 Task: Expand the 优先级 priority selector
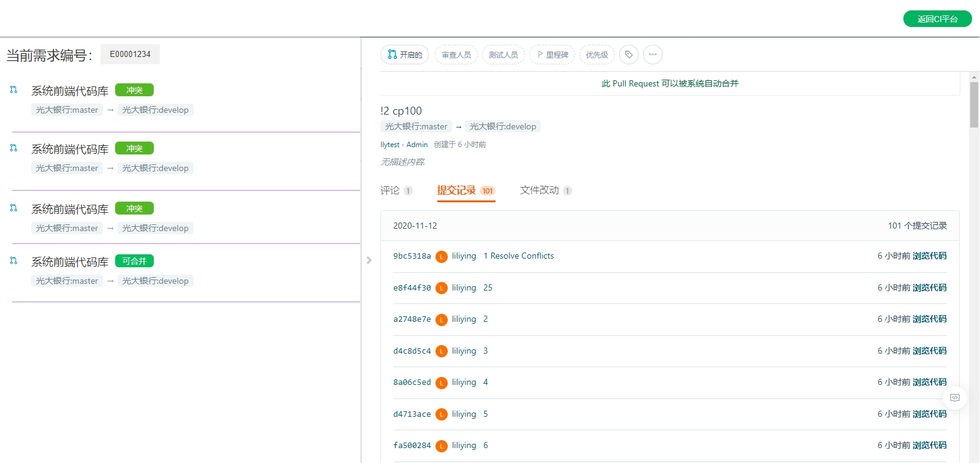(x=597, y=55)
